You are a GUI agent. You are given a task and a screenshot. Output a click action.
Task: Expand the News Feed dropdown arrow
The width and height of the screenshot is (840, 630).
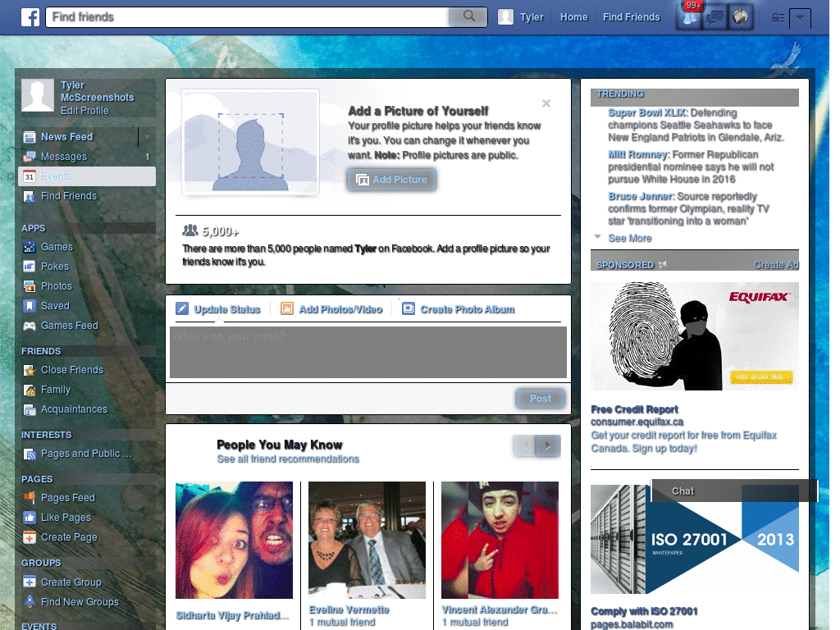pos(148,137)
